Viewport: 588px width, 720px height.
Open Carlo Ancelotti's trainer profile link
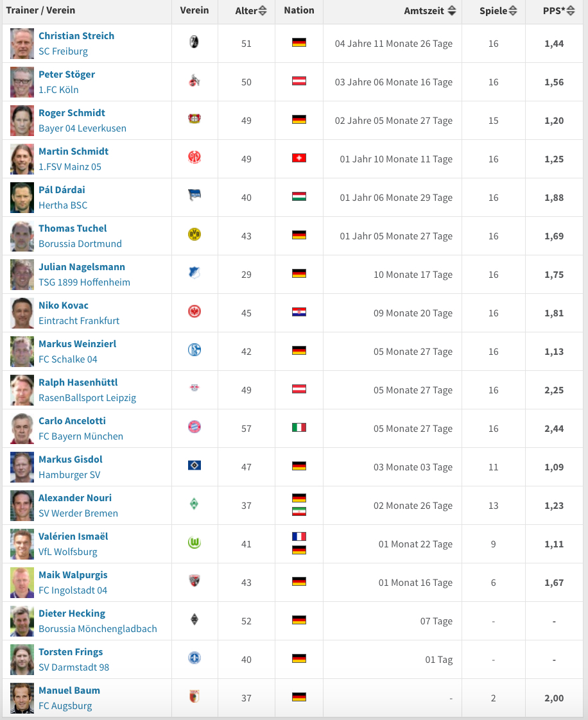point(72,420)
